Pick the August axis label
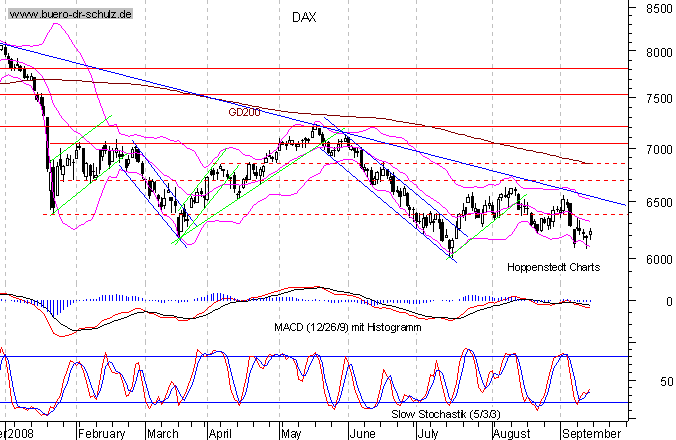Viewport: 676px width, 440px height. point(510,434)
